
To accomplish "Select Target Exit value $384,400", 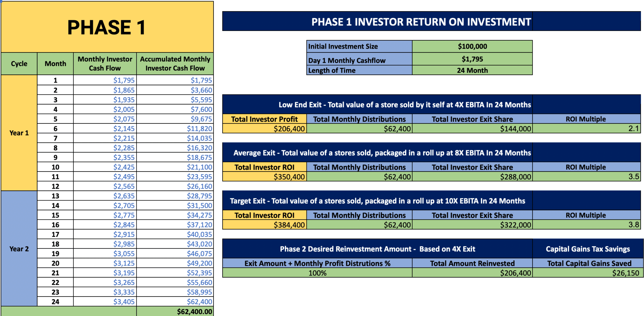I will click(264, 225).
